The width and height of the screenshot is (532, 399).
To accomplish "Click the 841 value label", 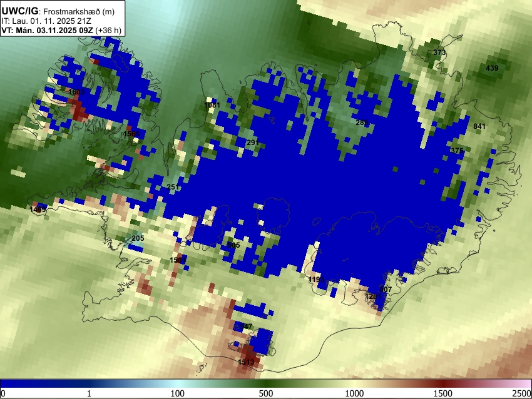I will tap(479, 126).
